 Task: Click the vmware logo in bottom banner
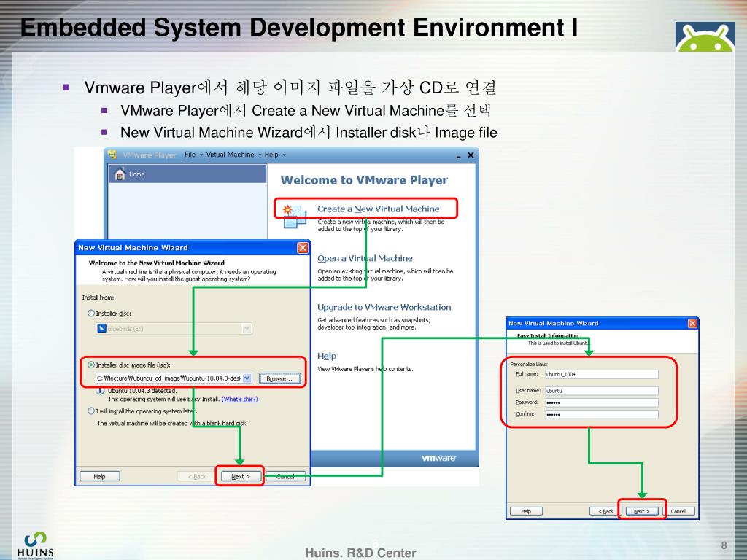(x=438, y=458)
